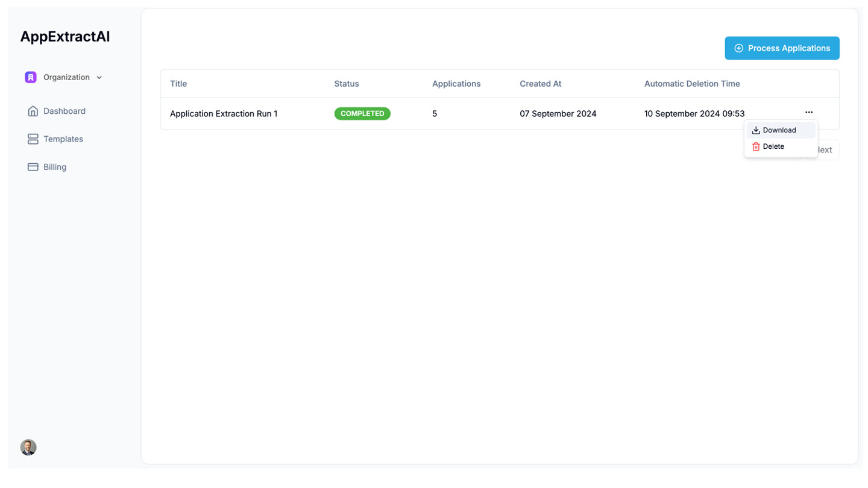Screen dimensions: 868x488
Task: Open the three-dots menu for Extraction Run 1
Action: (x=809, y=113)
